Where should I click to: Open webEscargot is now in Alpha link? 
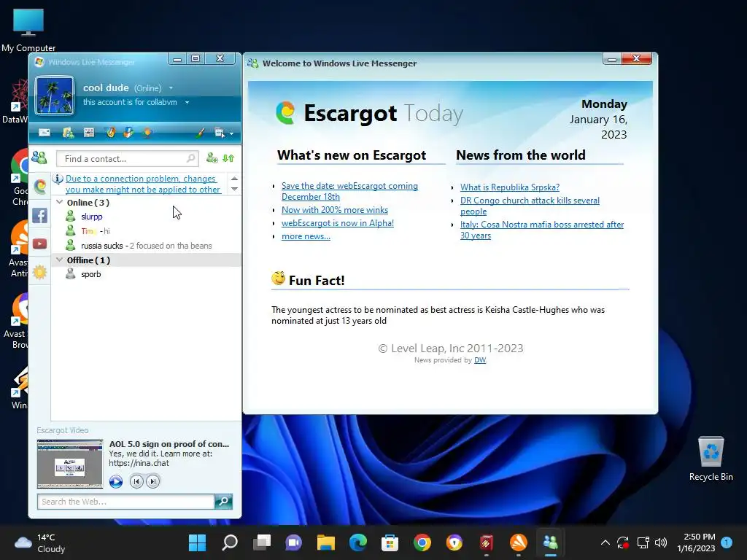[x=337, y=223]
